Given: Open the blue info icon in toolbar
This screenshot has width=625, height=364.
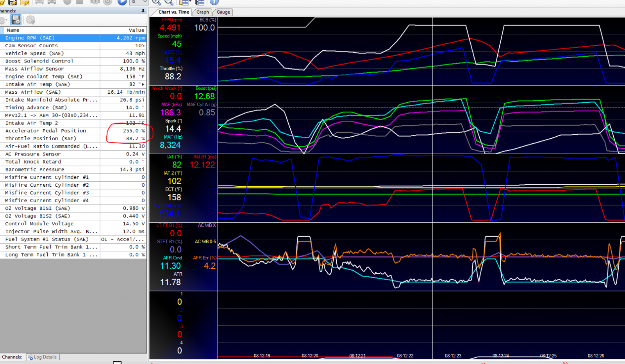Looking at the screenshot, I should tap(214, 2).
